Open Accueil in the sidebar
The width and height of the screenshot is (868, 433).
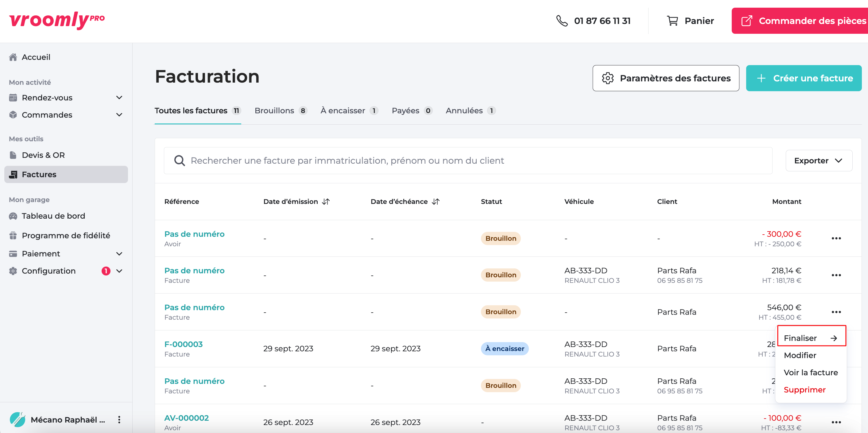coord(36,57)
